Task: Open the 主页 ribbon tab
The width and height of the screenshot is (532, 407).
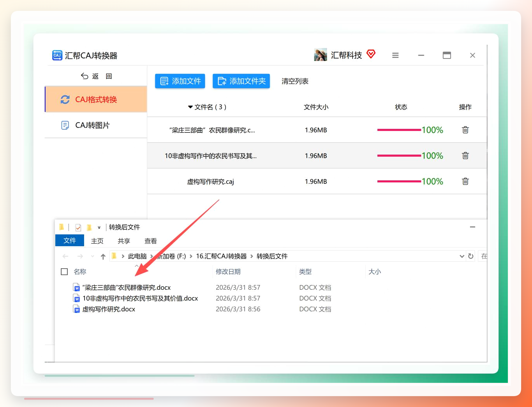Action: click(x=97, y=241)
